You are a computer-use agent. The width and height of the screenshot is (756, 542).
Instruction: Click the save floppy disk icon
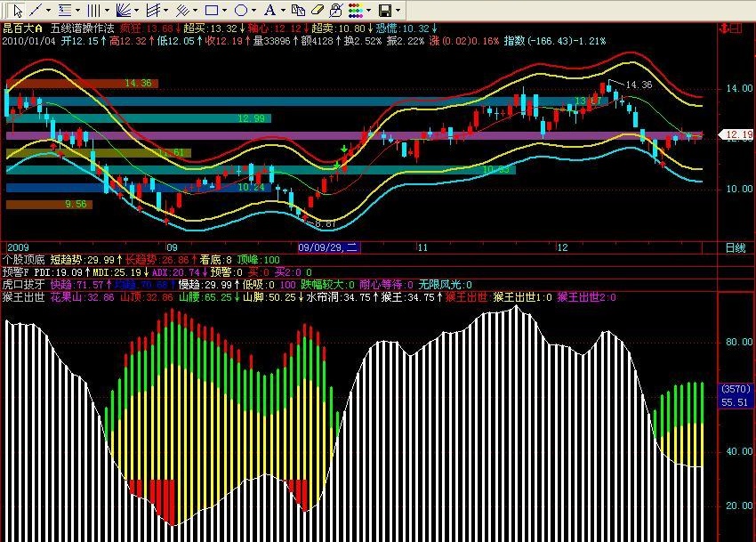(x=385, y=10)
